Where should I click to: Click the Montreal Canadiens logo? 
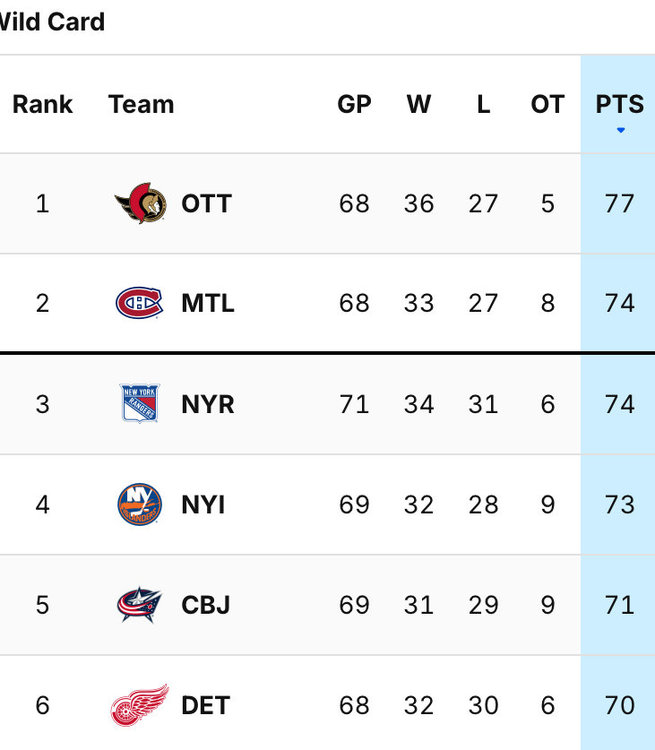coord(139,303)
